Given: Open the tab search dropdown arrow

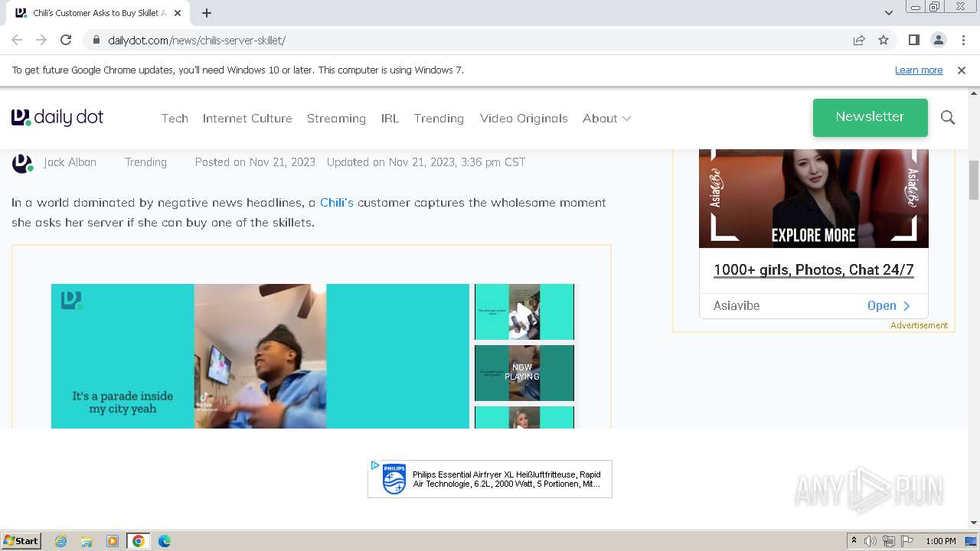Looking at the screenshot, I should click(888, 13).
